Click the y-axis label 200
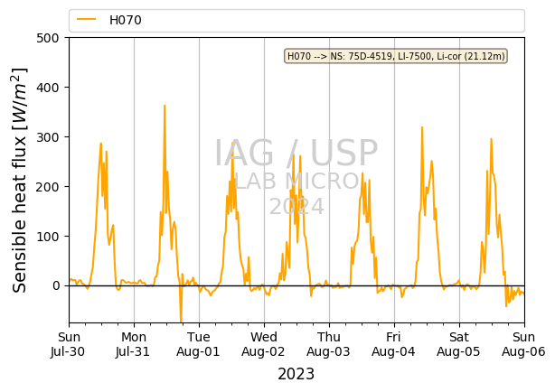Viewport: 555px width, 392px height. click(47, 186)
